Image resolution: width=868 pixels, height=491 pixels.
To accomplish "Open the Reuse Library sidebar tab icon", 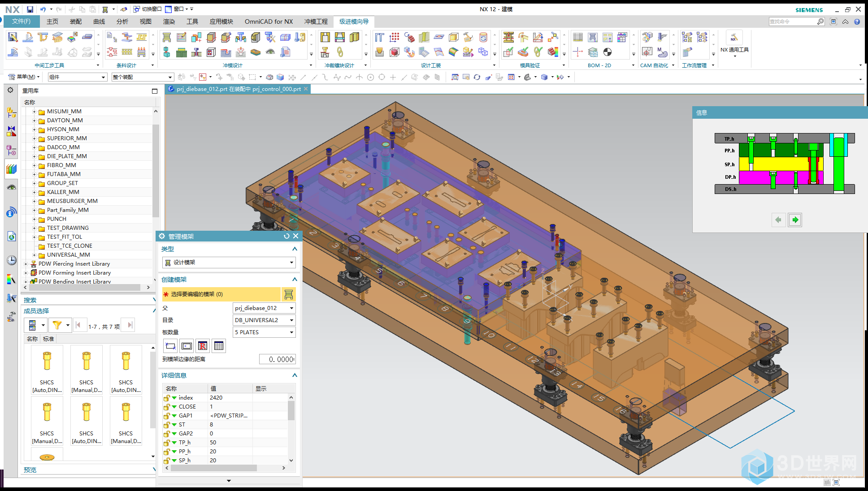I will click(11, 169).
